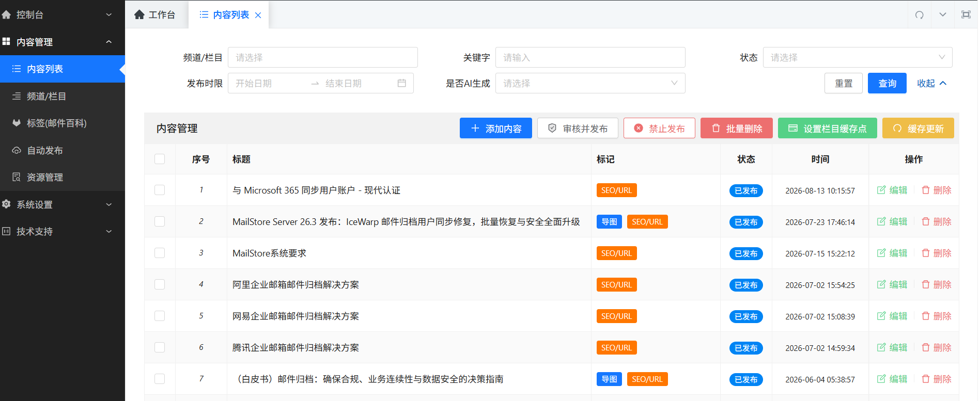Click 设置栏目缓存点 button
This screenshot has width=980, height=401.
828,128
